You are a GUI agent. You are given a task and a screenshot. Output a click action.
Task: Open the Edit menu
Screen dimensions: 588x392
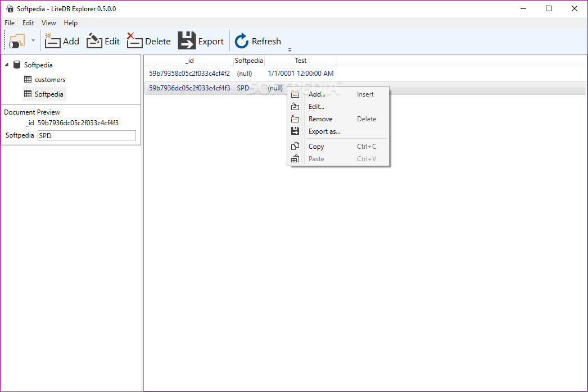point(28,23)
